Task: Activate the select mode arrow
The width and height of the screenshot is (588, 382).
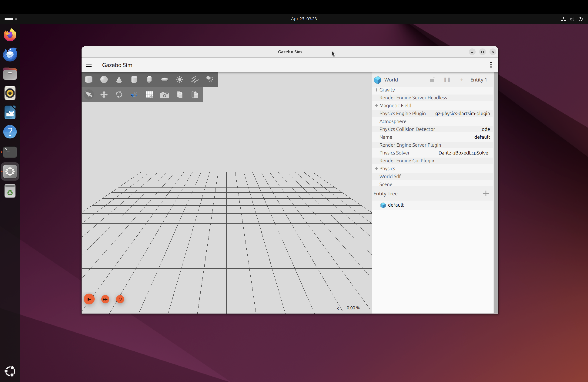Action: click(x=89, y=95)
